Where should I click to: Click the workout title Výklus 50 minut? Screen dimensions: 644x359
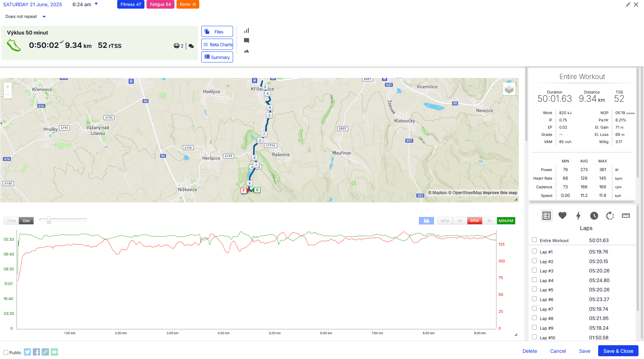coord(28,33)
